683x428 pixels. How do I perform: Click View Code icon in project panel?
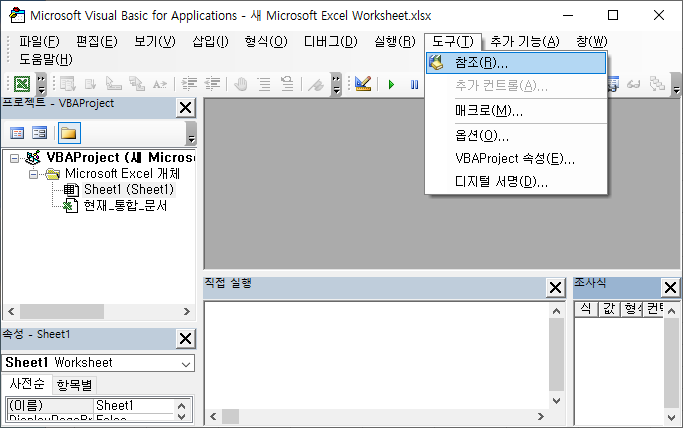(17, 133)
